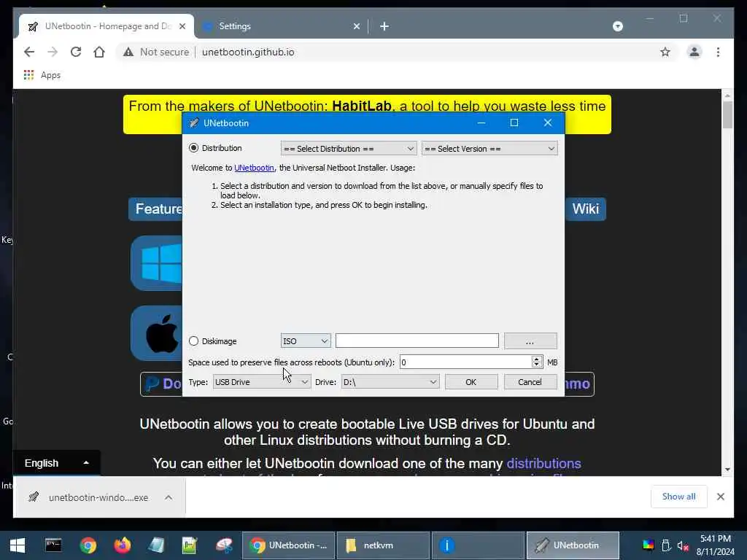Close the UNetbootin Homepage tab
This screenshot has width=747, height=560.
182,26
